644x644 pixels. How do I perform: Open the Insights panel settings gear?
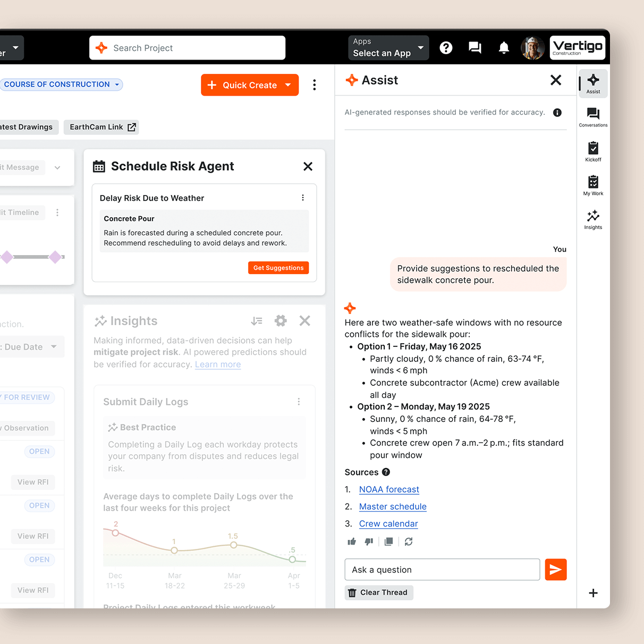tap(281, 321)
